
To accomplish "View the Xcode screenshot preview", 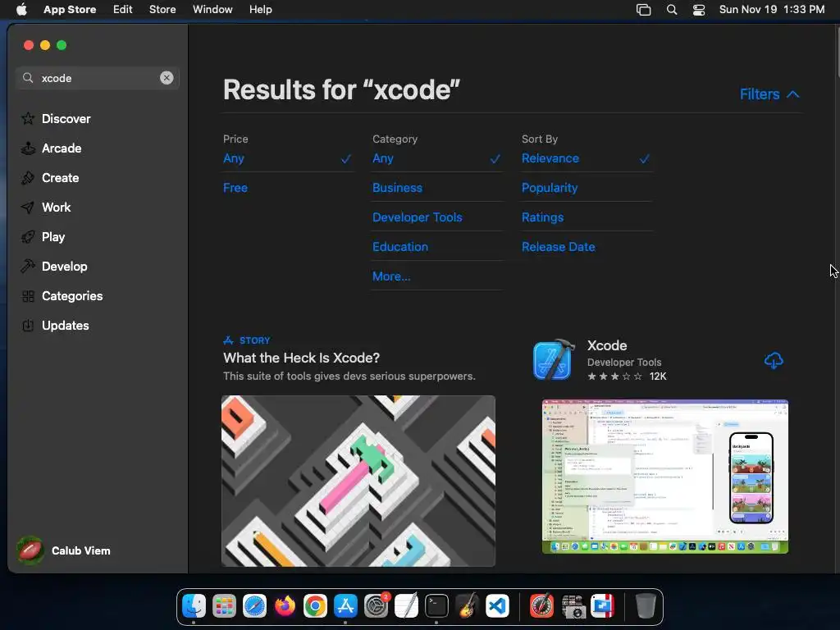I will click(x=665, y=477).
